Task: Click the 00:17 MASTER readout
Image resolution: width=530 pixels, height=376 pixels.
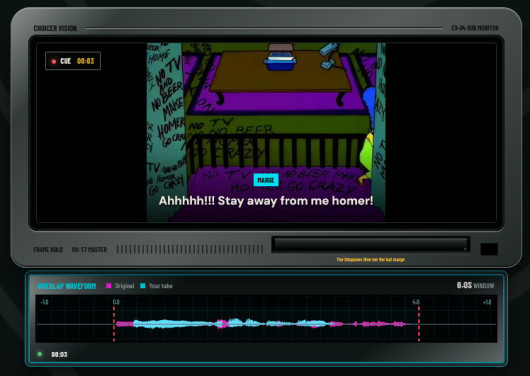Action: click(89, 250)
